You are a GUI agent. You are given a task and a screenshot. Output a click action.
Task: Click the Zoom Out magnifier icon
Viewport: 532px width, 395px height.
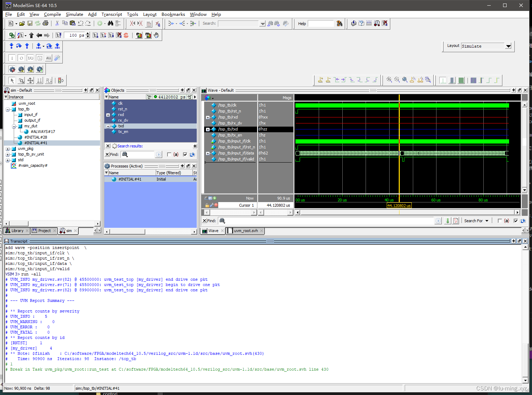click(x=397, y=80)
